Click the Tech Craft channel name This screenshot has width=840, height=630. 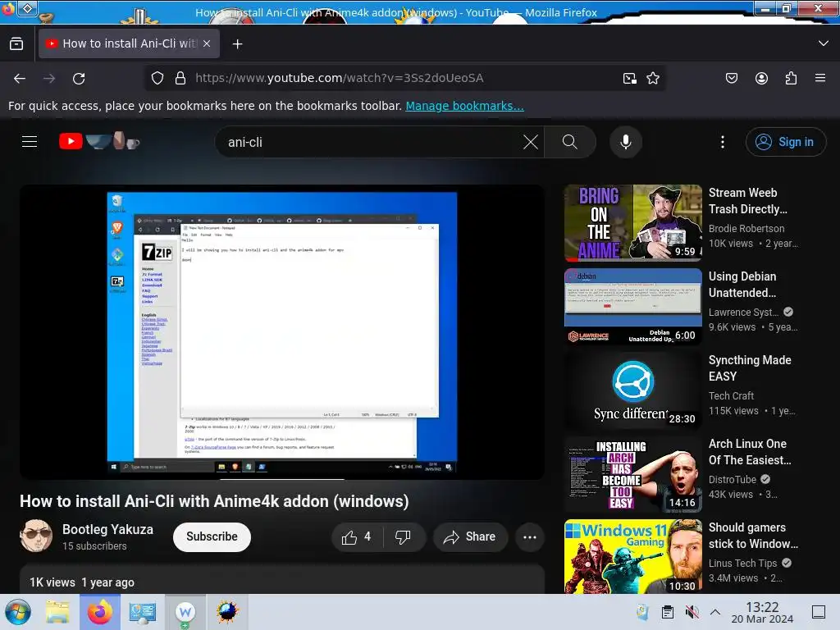point(731,395)
